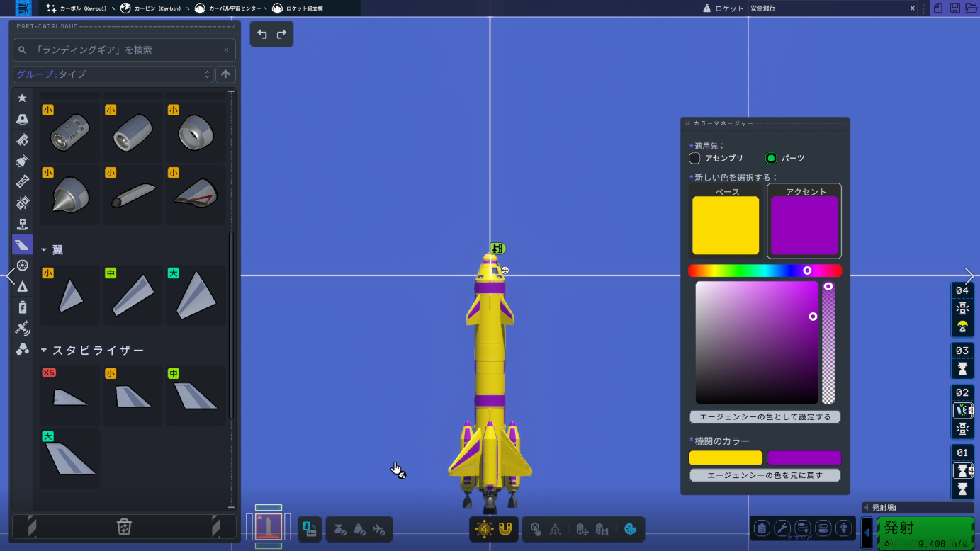Collapse the 翼 parts section
This screenshot has height=551, width=980.
pos(44,250)
